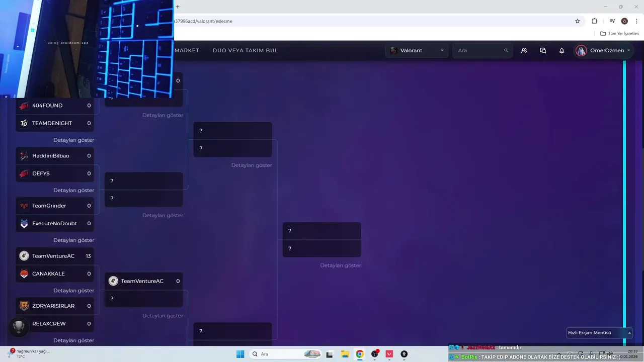644x362 pixels.
Task: Select the ZORYARISIRLAR team name
Action: 53,306
